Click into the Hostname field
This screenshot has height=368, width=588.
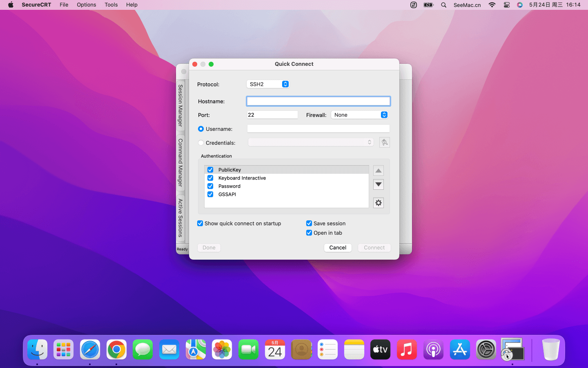click(x=318, y=101)
